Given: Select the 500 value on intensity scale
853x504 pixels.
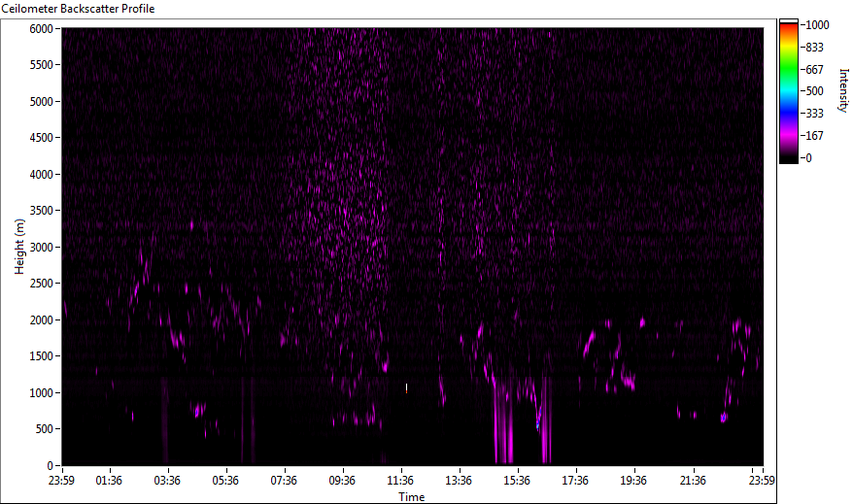Looking at the screenshot, I should tap(814, 91).
